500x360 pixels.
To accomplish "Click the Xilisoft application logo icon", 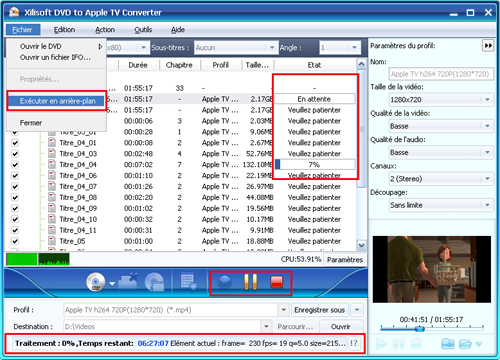I will [14, 12].
